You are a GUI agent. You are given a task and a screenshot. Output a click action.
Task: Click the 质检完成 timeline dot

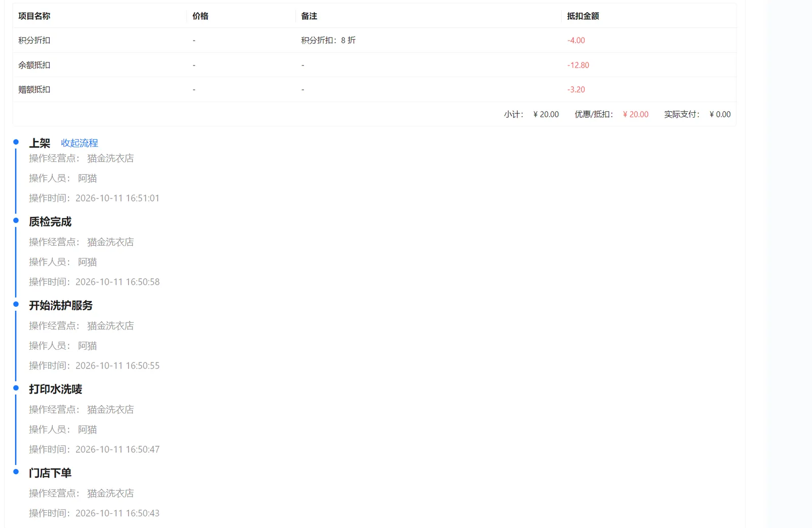click(x=16, y=220)
